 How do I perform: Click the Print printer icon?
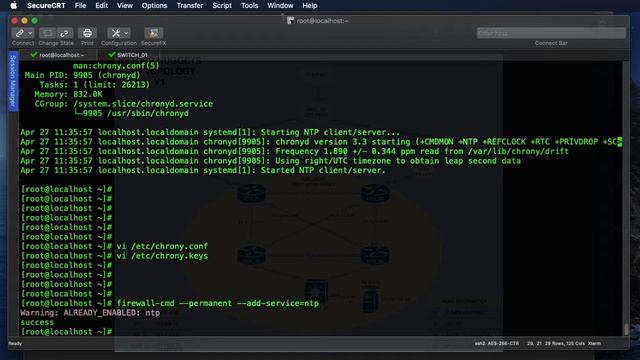pyautogui.click(x=87, y=33)
